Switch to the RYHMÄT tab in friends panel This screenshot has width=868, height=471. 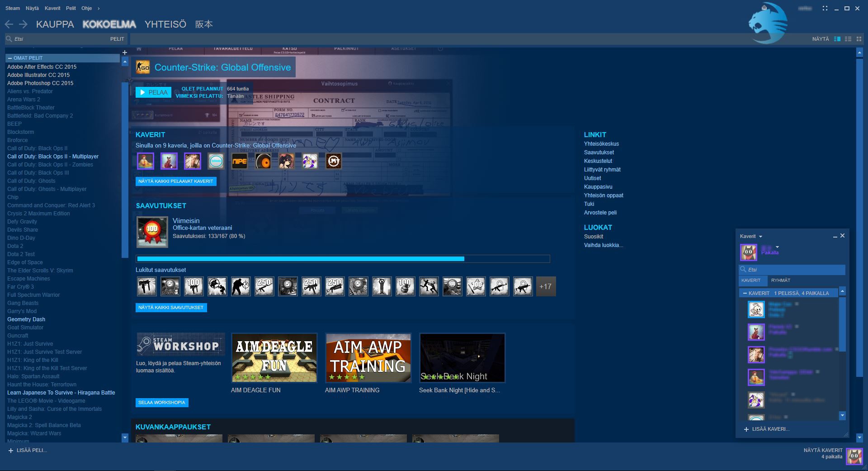pos(781,281)
